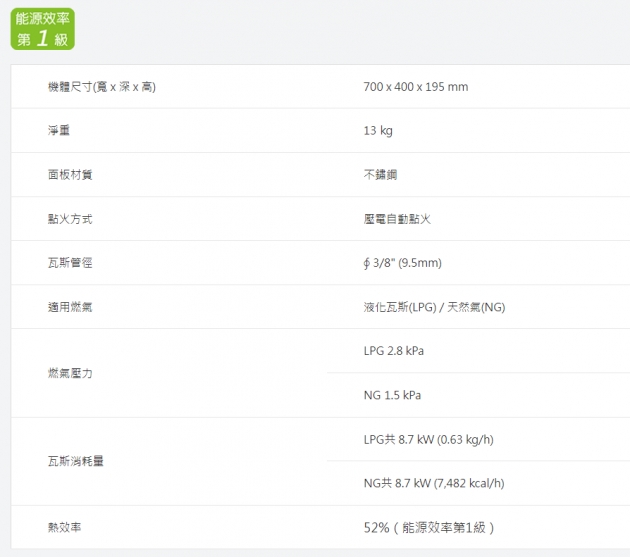This screenshot has width=630, height=557.
Task: Select the 13 kg weight value
Action: pyautogui.click(x=378, y=131)
